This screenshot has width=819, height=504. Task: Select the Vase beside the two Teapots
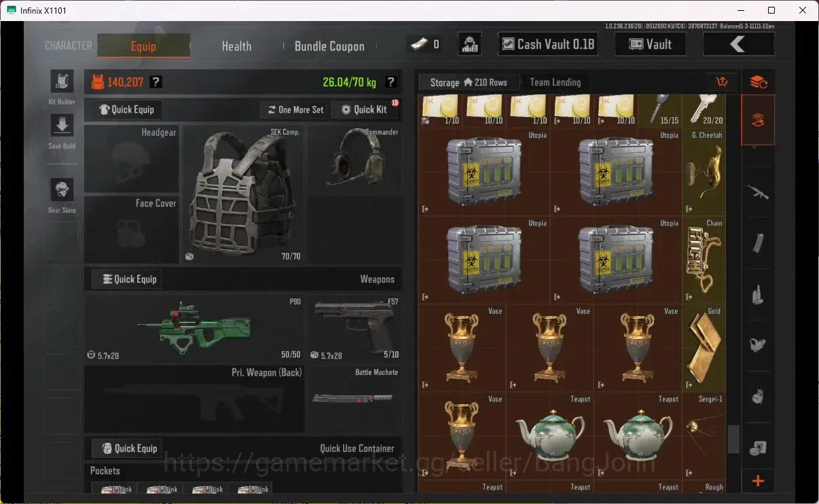coord(462,436)
